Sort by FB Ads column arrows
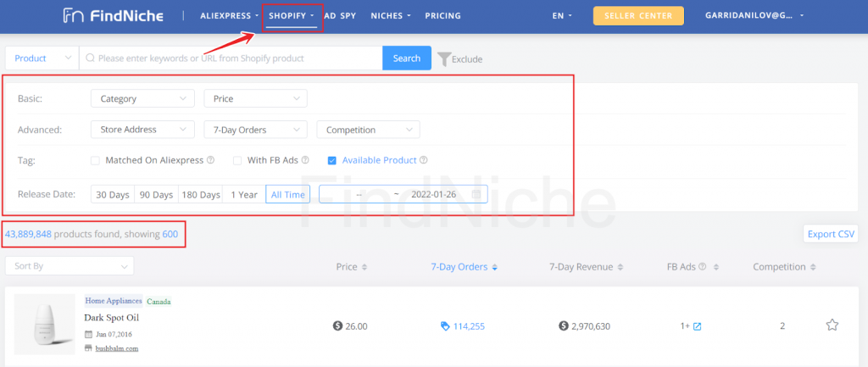The height and width of the screenshot is (367, 868). (x=715, y=267)
